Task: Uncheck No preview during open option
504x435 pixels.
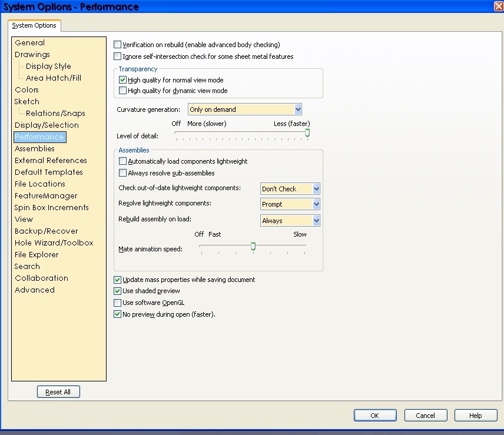Action: click(x=117, y=314)
